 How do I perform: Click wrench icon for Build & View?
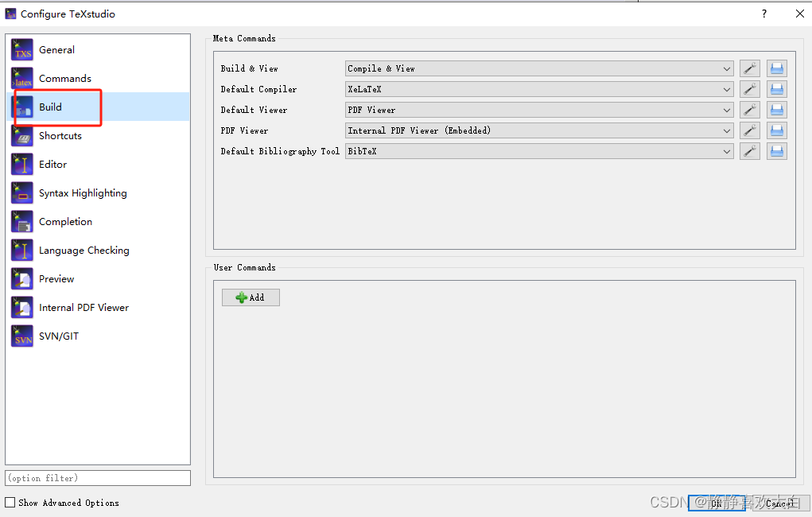[749, 68]
